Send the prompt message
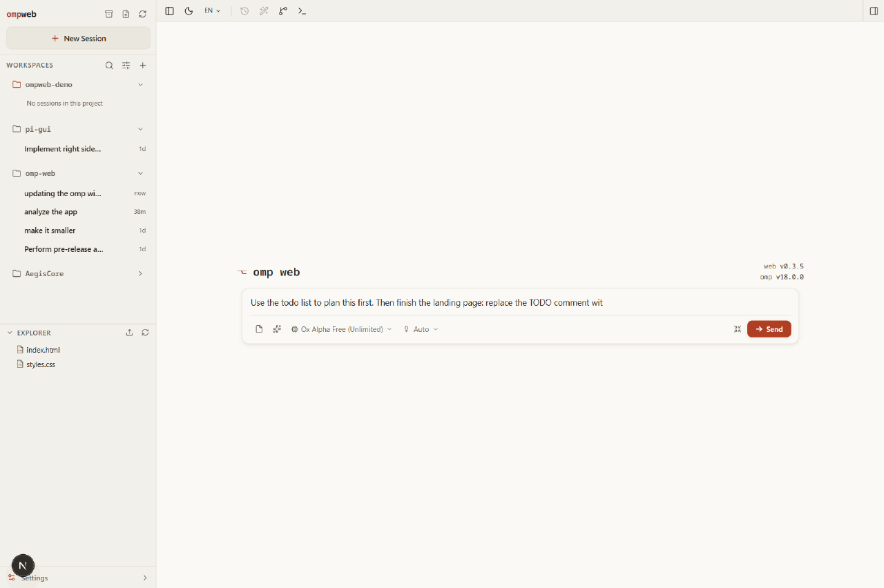Viewport: 884px width, 588px height. (769, 329)
